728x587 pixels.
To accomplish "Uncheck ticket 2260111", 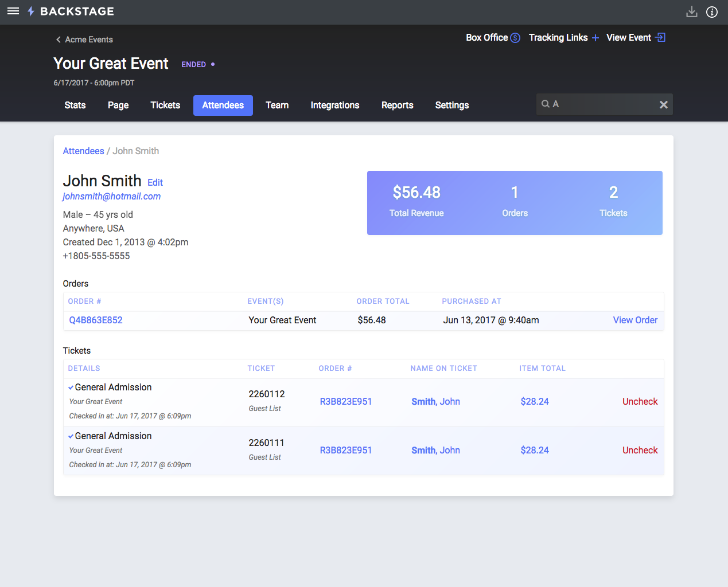I will tap(640, 451).
